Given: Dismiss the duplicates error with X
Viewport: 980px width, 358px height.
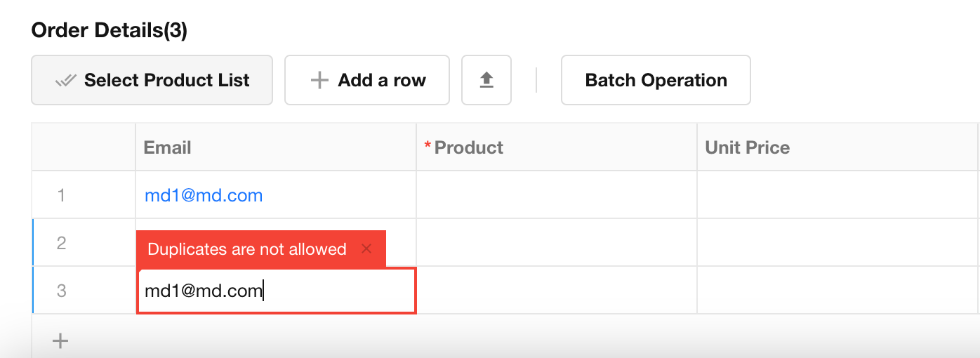Looking at the screenshot, I should pyautogui.click(x=366, y=248).
